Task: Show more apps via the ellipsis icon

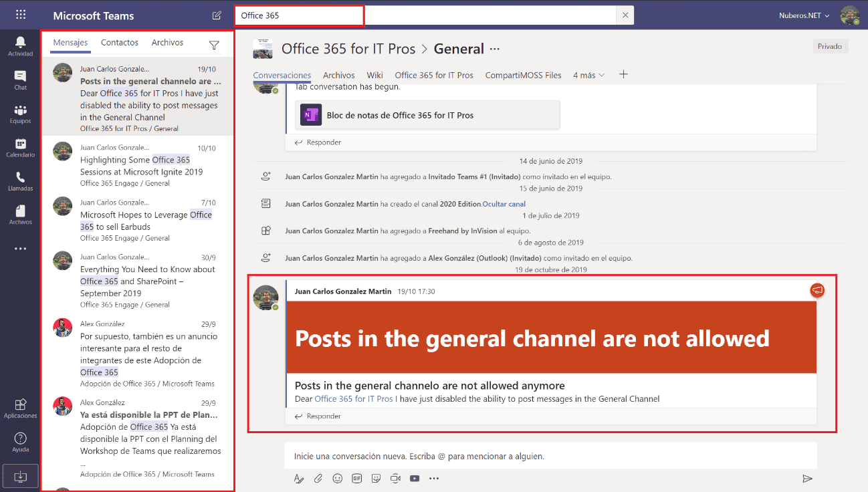Action: tap(20, 249)
